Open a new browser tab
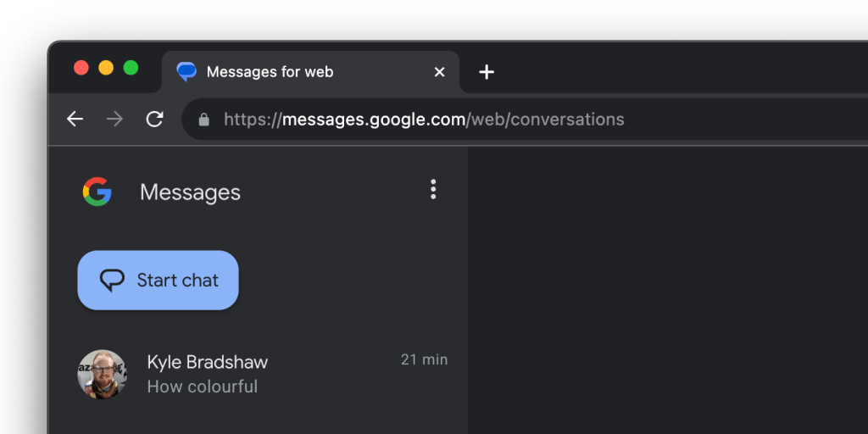The width and height of the screenshot is (868, 434). click(487, 73)
